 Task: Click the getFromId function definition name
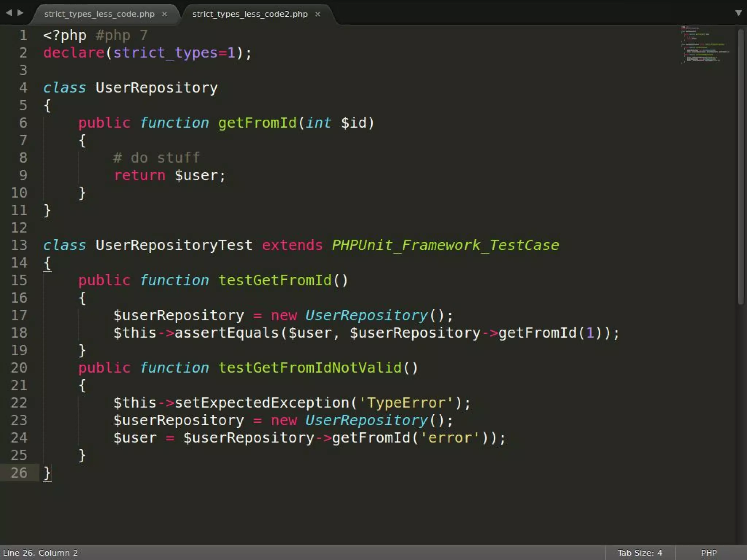(x=257, y=123)
